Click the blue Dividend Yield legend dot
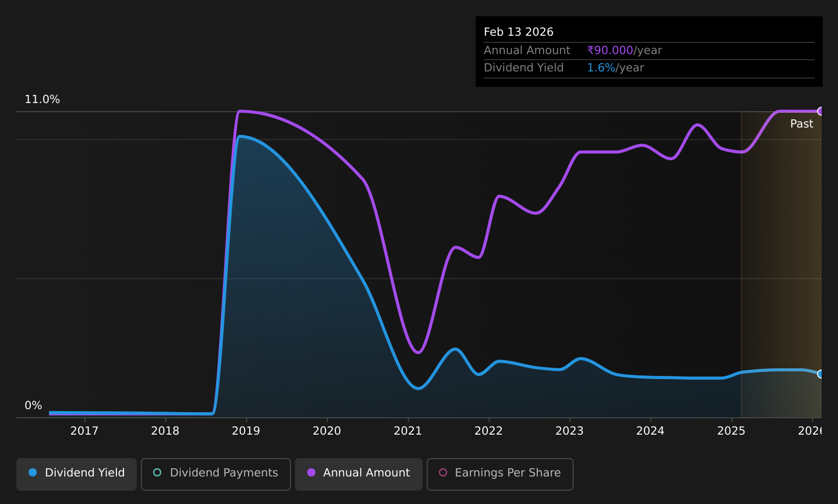838x504 pixels. [x=33, y=472]
